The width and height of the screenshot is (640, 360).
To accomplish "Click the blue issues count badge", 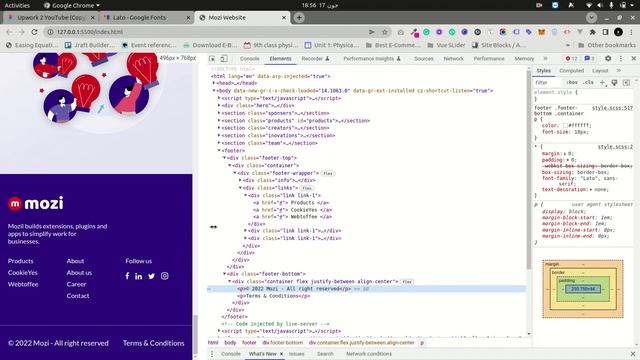I will [589, 59].
